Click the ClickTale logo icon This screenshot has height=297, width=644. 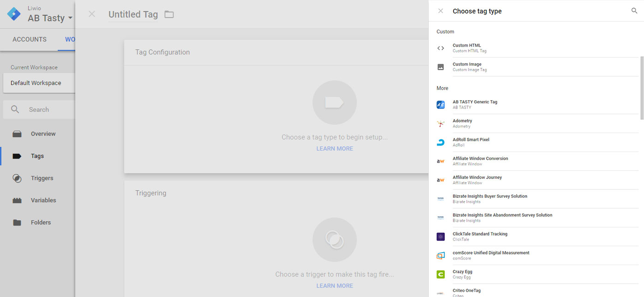pos(441,237)
